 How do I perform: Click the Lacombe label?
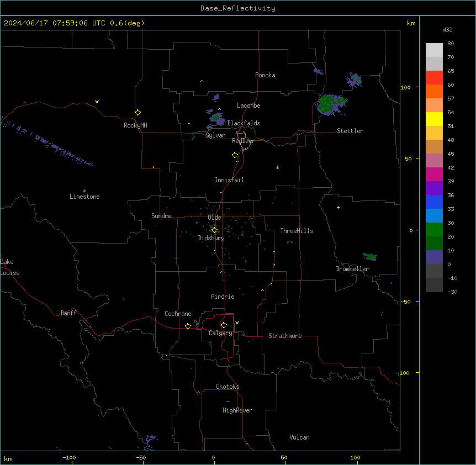pos(248,105)
